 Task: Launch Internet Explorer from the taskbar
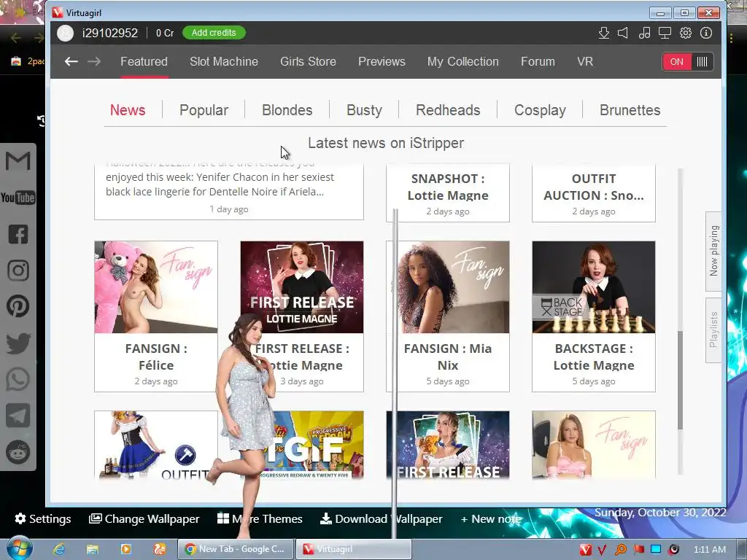click(59, 549)
